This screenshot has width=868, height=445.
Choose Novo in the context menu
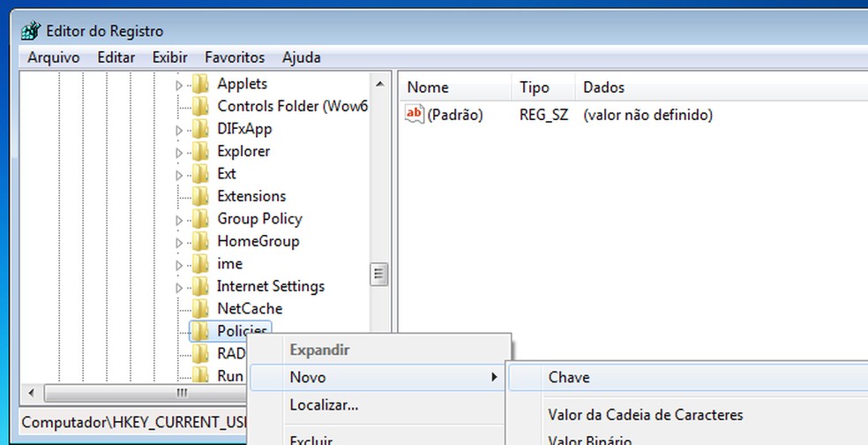[378, 378]
